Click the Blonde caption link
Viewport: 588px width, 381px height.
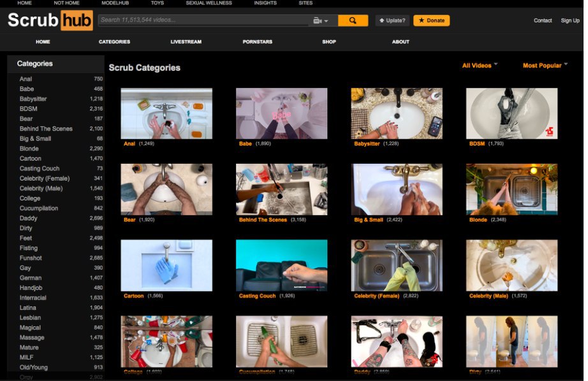tap(478, 220)
